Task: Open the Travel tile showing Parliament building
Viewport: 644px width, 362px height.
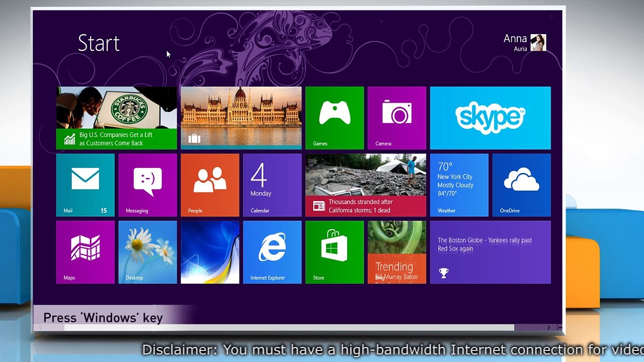Action: 241,118
